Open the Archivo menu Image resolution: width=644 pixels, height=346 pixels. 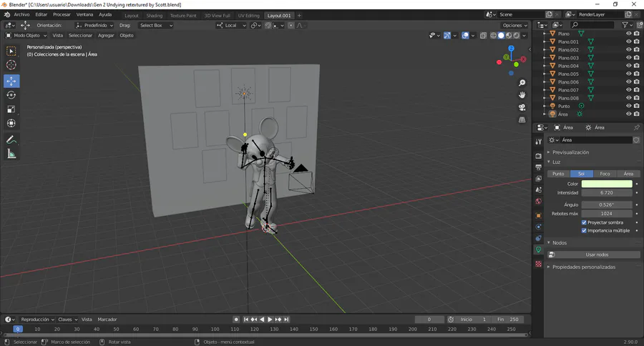pos(21,15)
